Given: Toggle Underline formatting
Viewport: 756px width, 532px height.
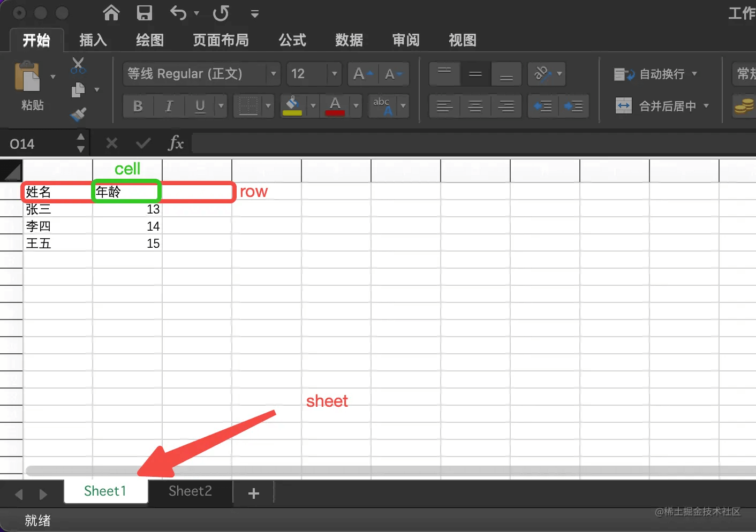Looking at the screenshot, I should (200, 106).
